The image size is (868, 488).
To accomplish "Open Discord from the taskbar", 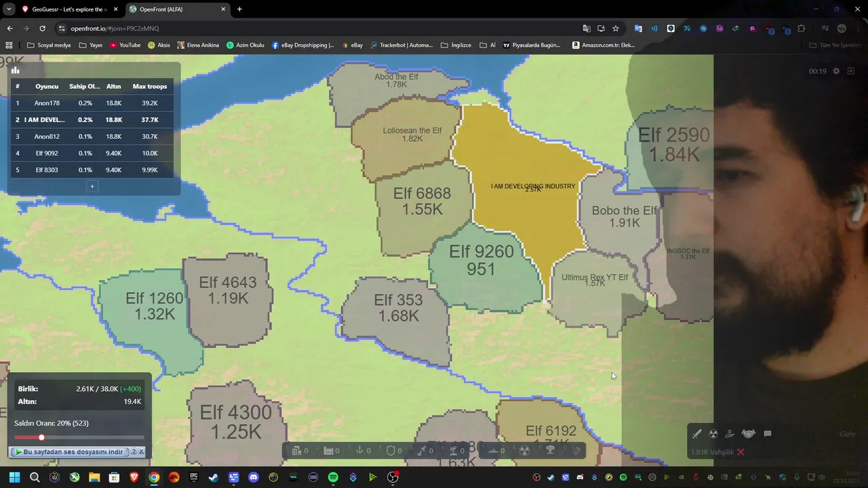I will [254, 477].
